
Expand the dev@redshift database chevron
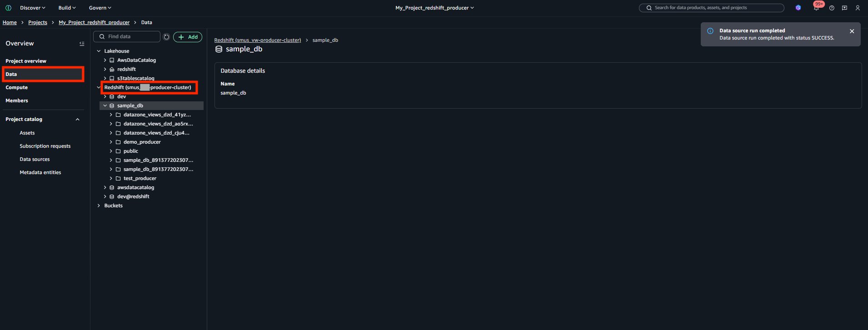coord(105,196)
